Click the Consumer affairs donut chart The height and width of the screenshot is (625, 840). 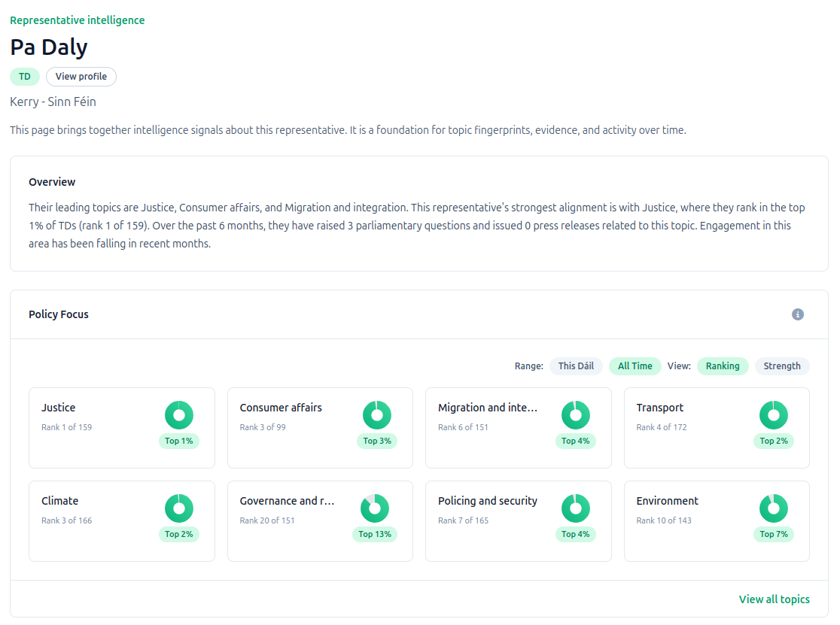click(x=377, y=414)
